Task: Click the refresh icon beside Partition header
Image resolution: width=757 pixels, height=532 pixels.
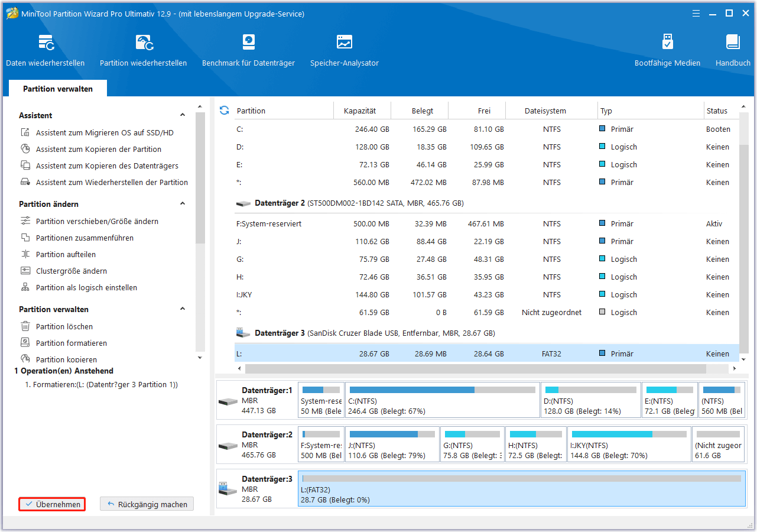Action: pyautogui.click(x=224, y=111)
